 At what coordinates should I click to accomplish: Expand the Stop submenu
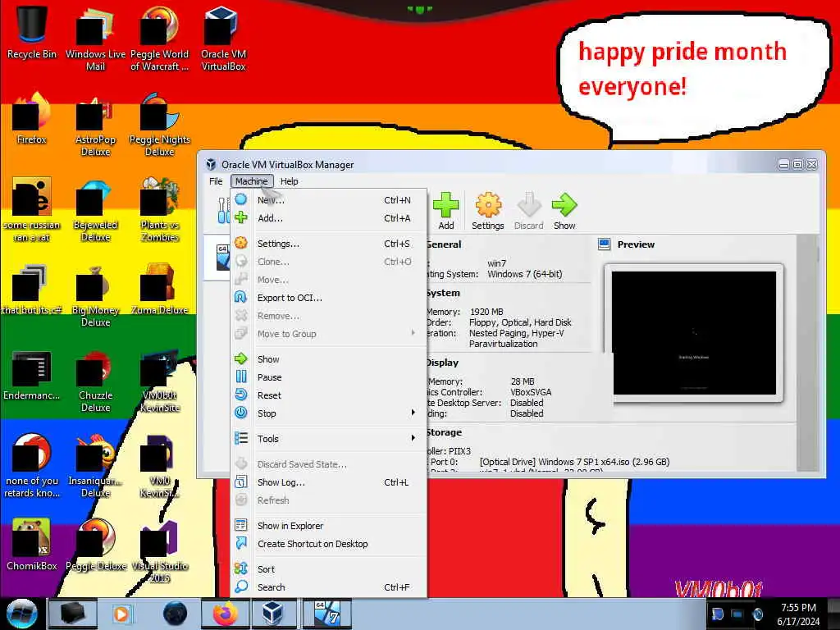329,413
